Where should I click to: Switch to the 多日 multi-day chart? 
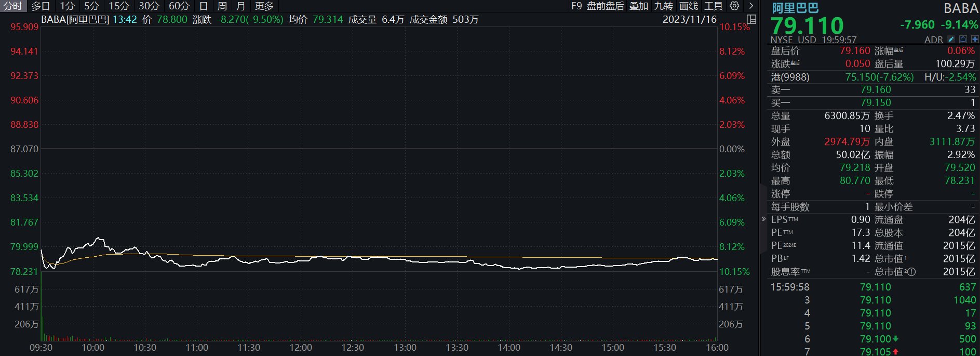41,6
